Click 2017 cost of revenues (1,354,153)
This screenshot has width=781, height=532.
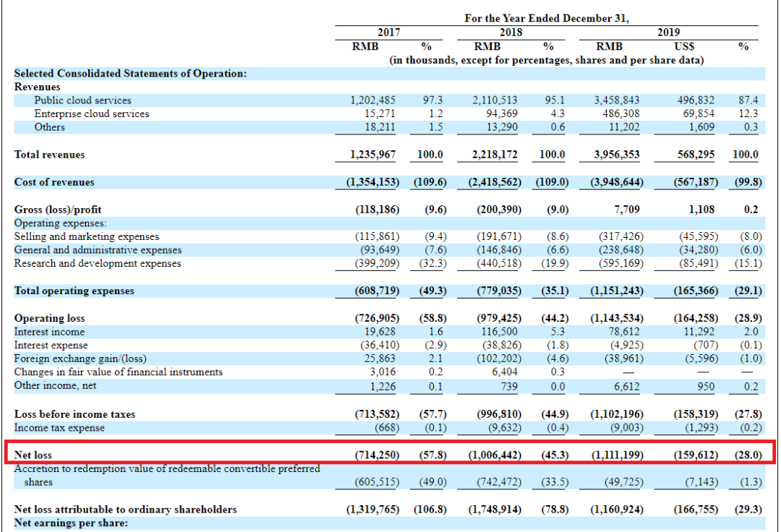[373, 182]
